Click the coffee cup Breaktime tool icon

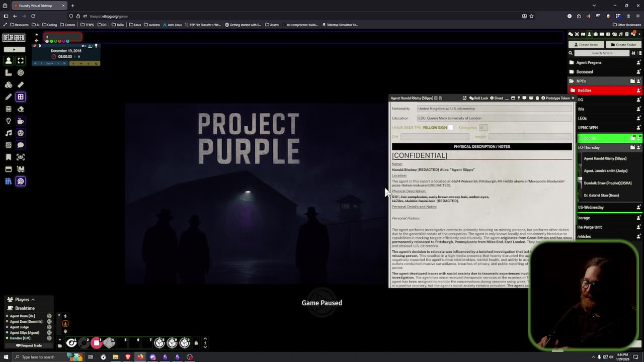[21, 121]
